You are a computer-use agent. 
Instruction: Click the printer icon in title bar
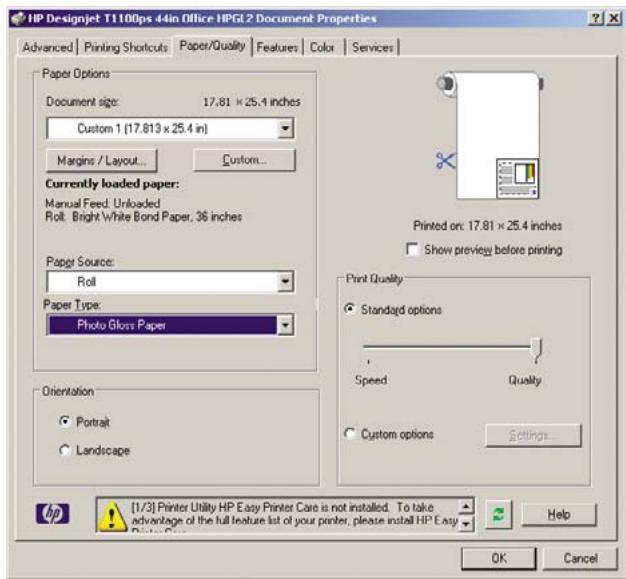pos(18,18)
